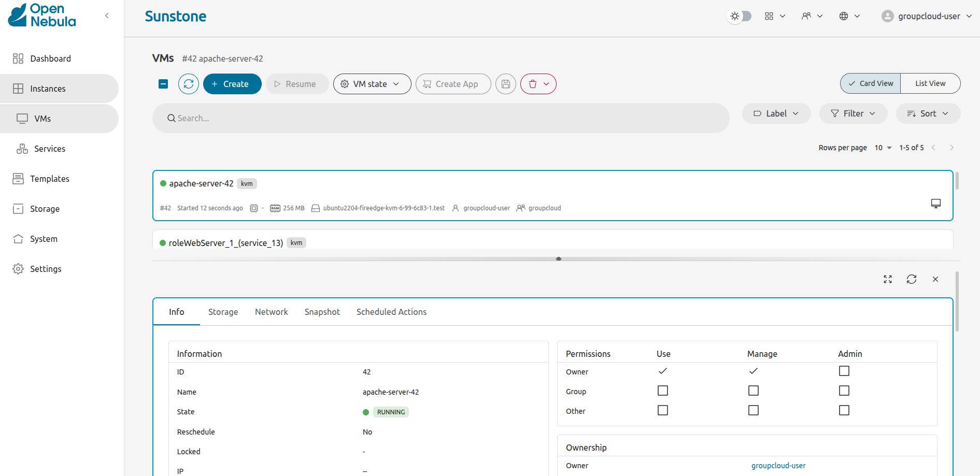Refresh the VM detail panel
The image size is (980, 476).
tap(912, 279)
